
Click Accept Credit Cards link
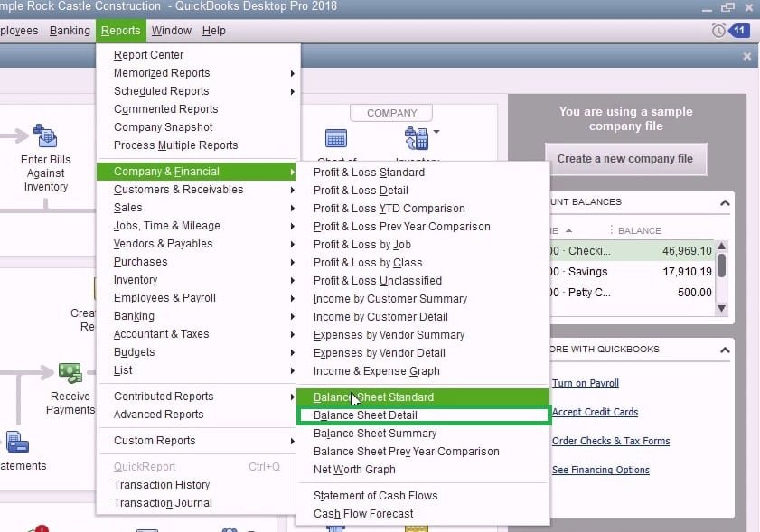(595, 413)
